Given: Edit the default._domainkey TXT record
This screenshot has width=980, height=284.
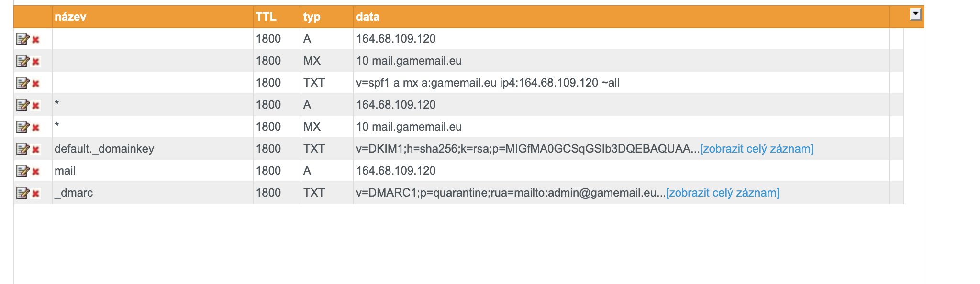Looking at the screenshot, I should click(x=22, y=149).
